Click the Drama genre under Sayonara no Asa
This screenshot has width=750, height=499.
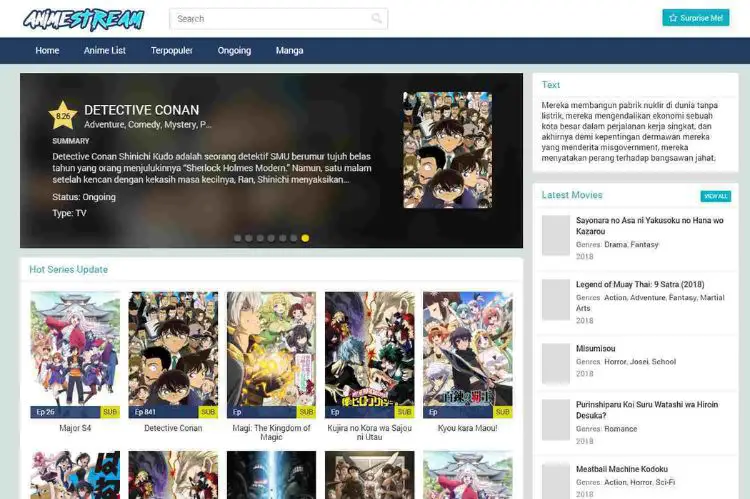616,244
